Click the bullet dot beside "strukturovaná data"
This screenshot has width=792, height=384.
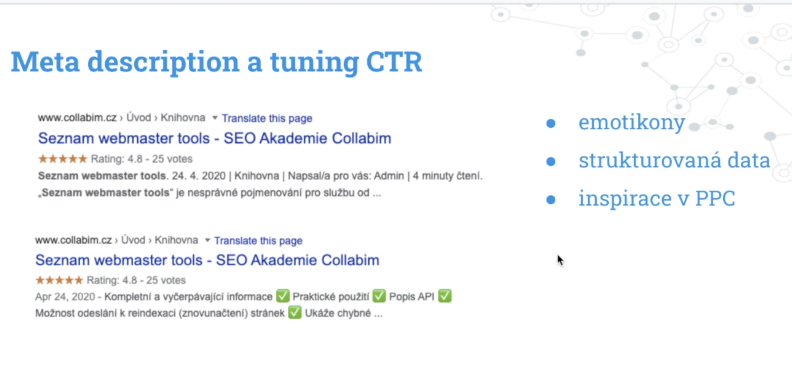pyautogui.click(x=551, y=162)
